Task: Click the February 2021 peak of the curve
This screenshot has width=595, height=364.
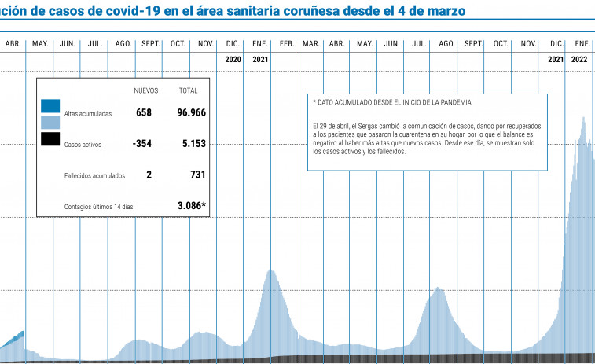Action: point(270,271)
